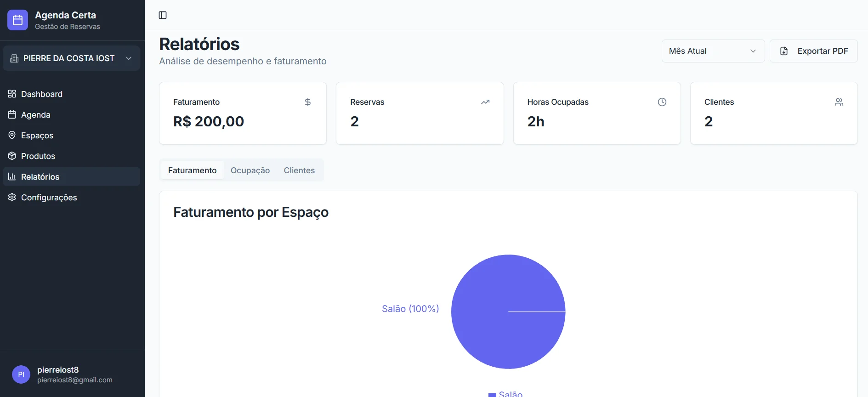Image resolution: width=868 pixels, height=397 pixels.
Task: Click the dollar sign icon in Faturamento card
Action: coord(308,102)
